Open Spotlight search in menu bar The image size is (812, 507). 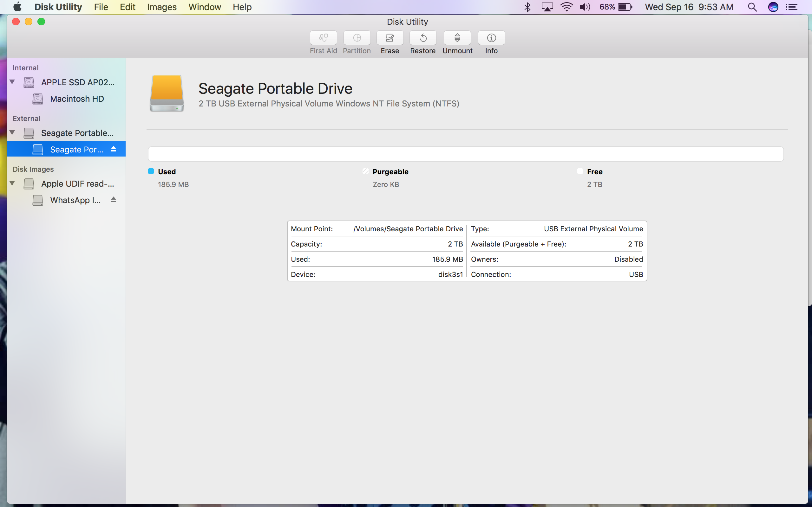click(752, 7)
